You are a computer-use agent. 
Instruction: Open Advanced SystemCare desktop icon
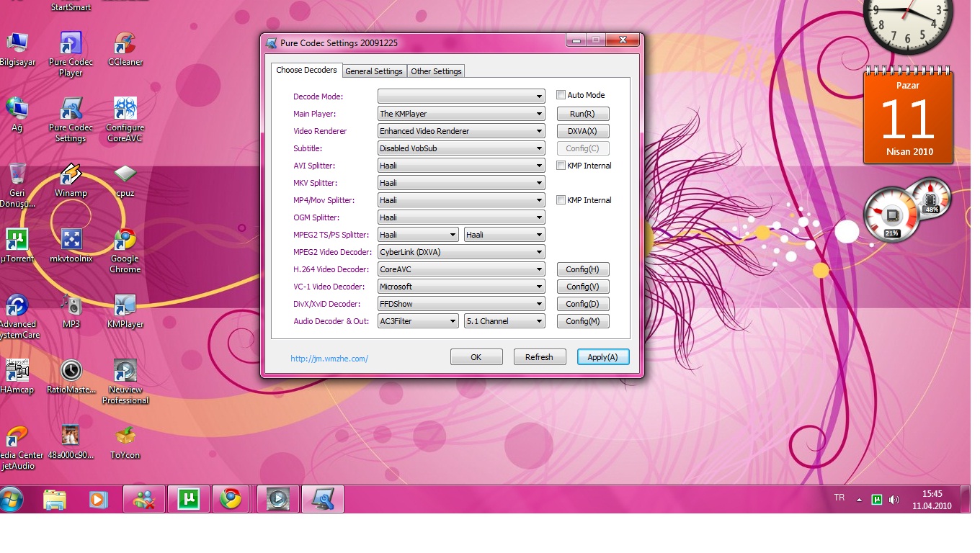(17, 316)
